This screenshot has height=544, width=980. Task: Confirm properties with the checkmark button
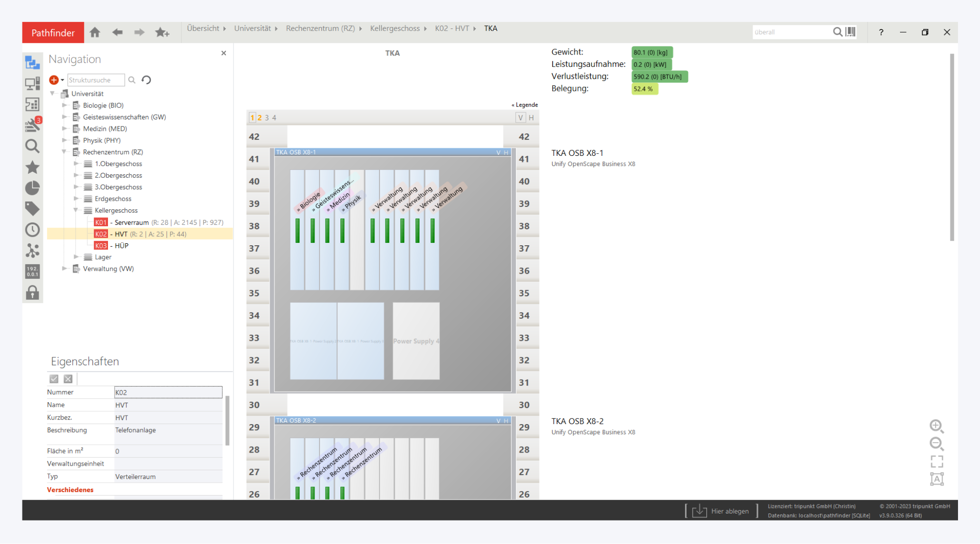click(54, 379)
